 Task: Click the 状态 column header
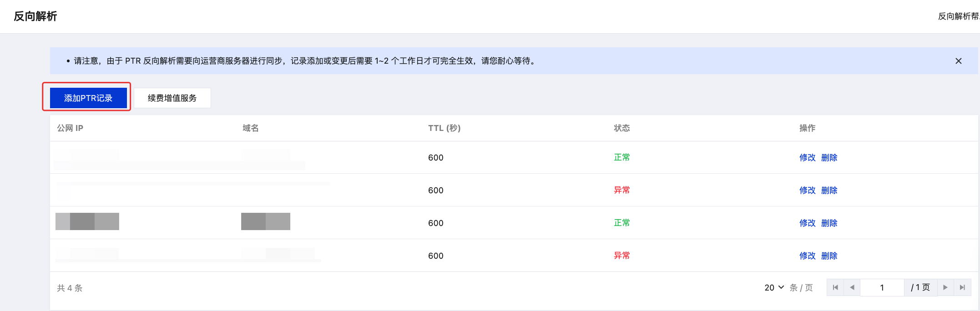coord(621,128)
